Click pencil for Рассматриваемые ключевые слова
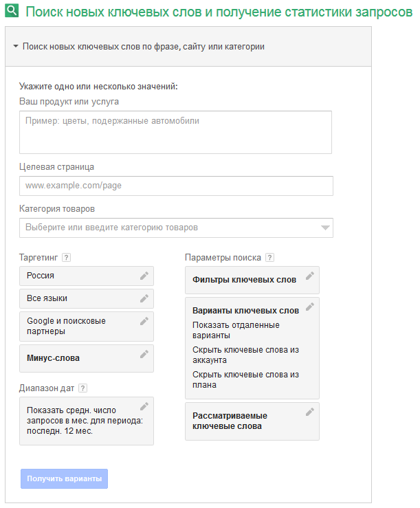The height and width of the screenshot is (508, 420). coord(310,412)
